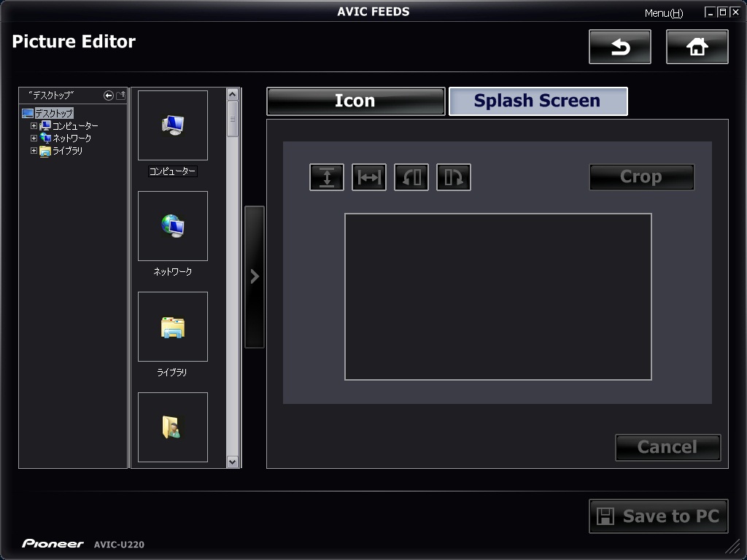
Task: Click Save to PC button
Action: pyautogui.click(x=659, y=516)
